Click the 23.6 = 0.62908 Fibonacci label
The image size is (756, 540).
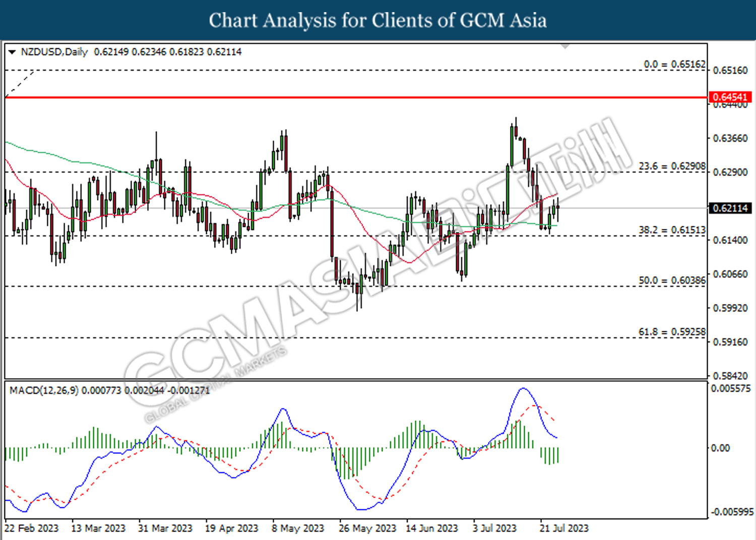[x=672, y=166]
